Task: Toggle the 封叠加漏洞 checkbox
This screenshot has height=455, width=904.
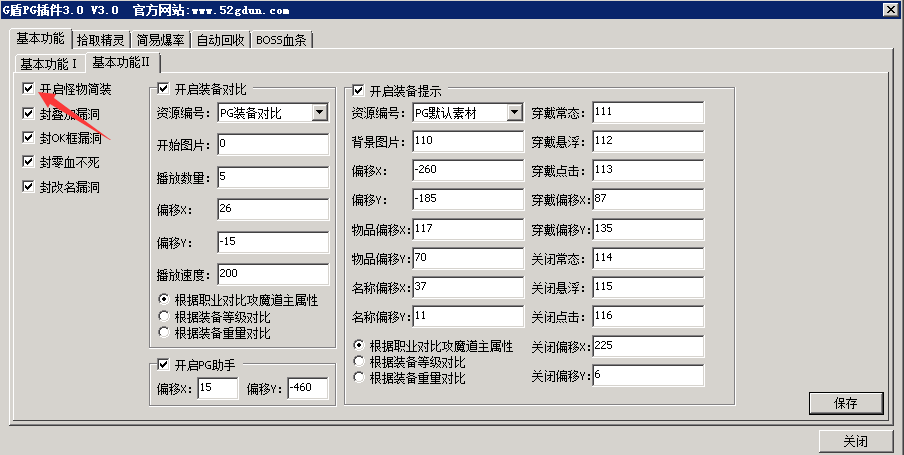Action: pos(28,113)
